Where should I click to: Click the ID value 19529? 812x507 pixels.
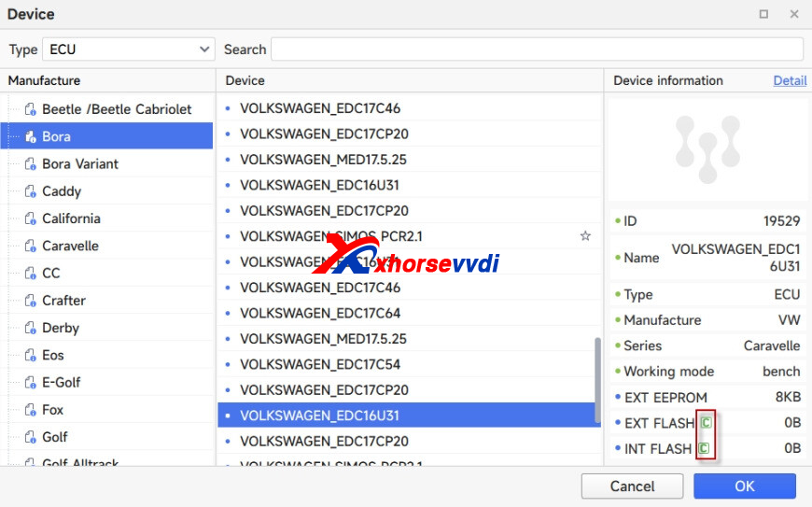pos(781,221)
